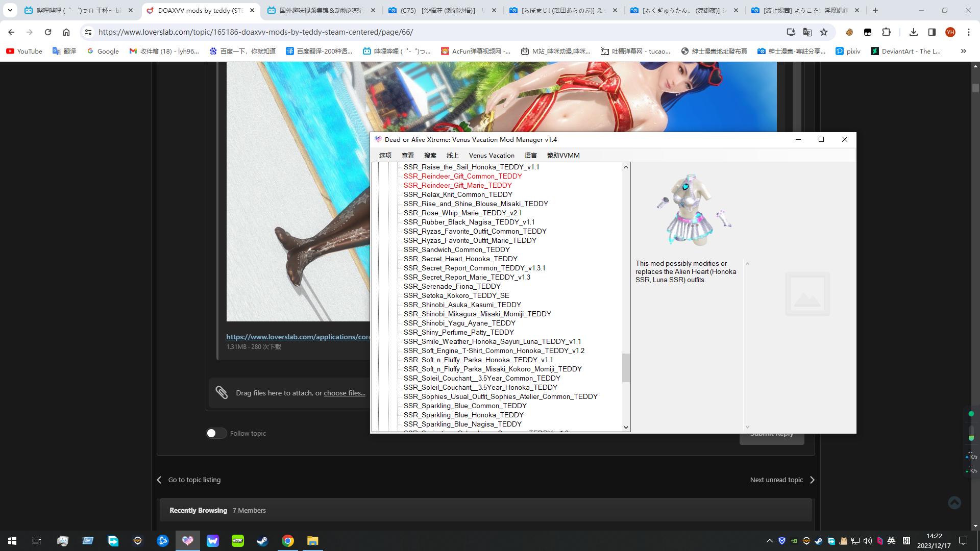980x551 pixels.
Task: Open the 查看 menu
Action: (407, 156)
